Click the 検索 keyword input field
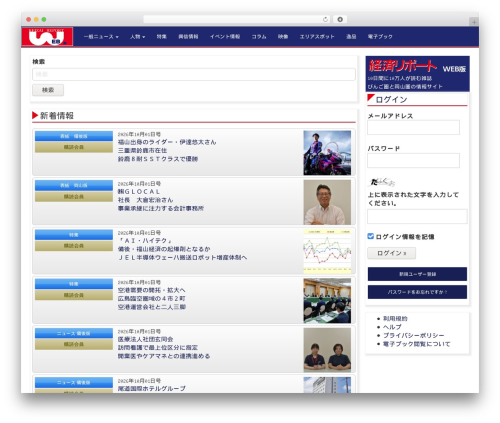Image resolution: width=500 pixels, height=423 pixels. (x=194, y=74)
